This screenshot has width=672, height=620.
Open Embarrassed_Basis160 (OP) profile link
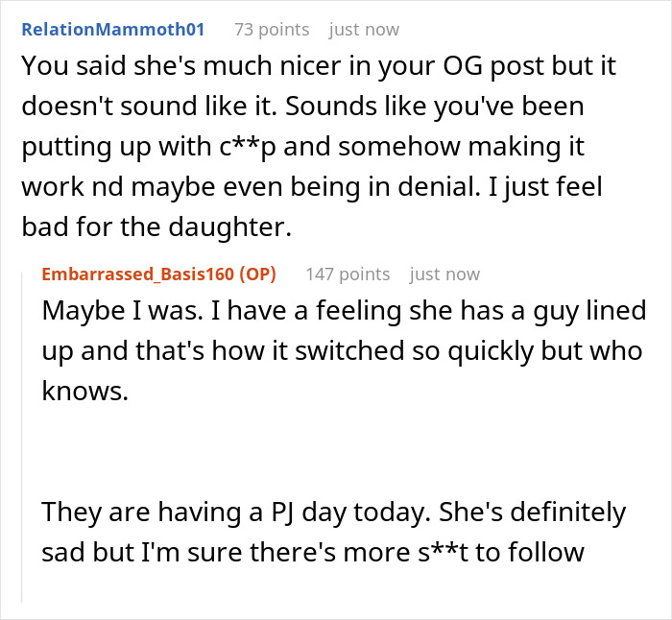[x=138, y=274]
